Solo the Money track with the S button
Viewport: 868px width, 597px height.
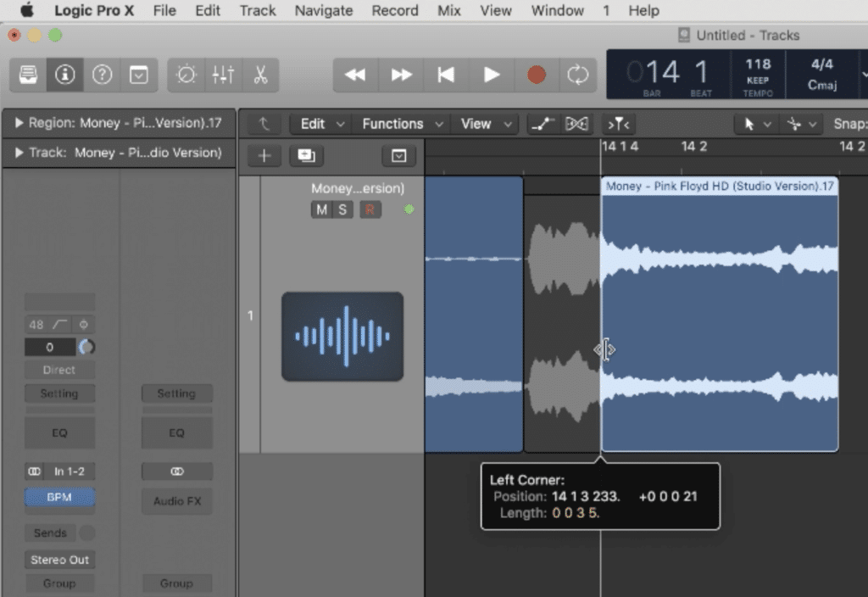(342, 209)
